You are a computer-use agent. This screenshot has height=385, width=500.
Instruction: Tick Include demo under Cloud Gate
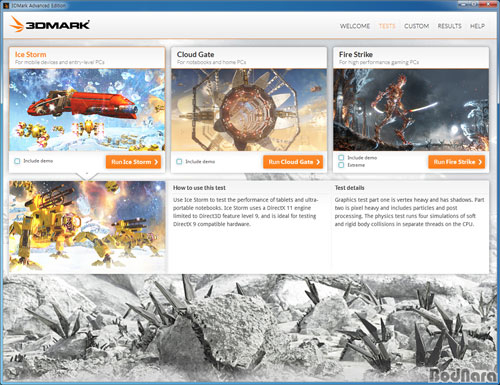coord(179,162)
